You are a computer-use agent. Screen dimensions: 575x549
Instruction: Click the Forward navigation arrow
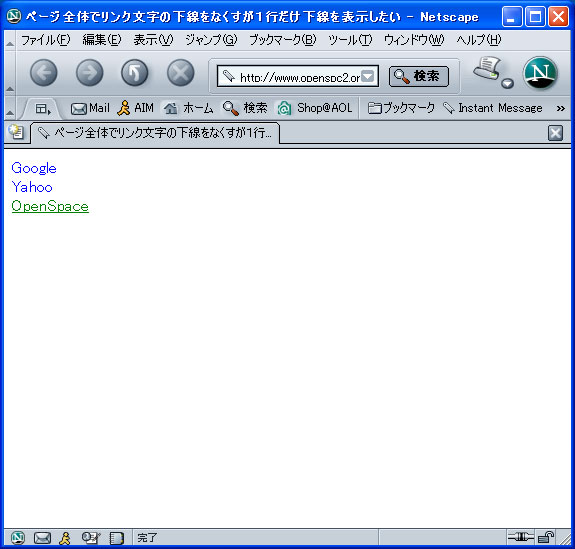point(89,73)
